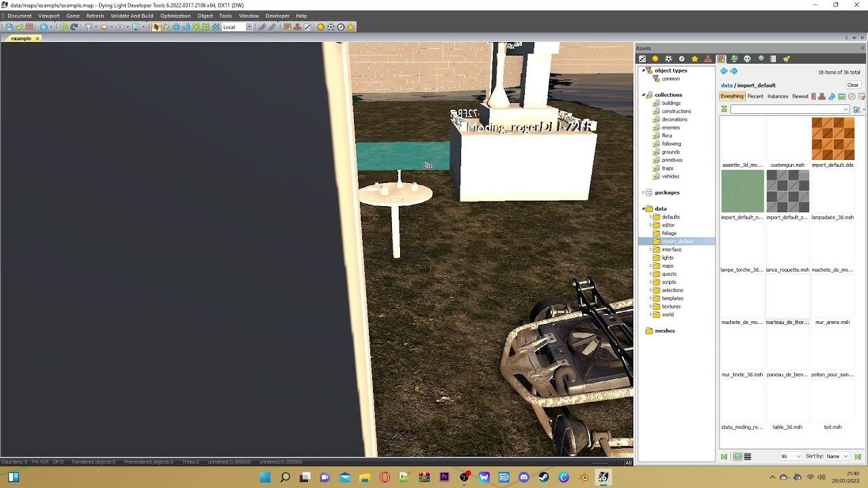Select the green import_default_n texture thumbnail
This screenshot has width=868, height=488.
click(x=743, y=191)
